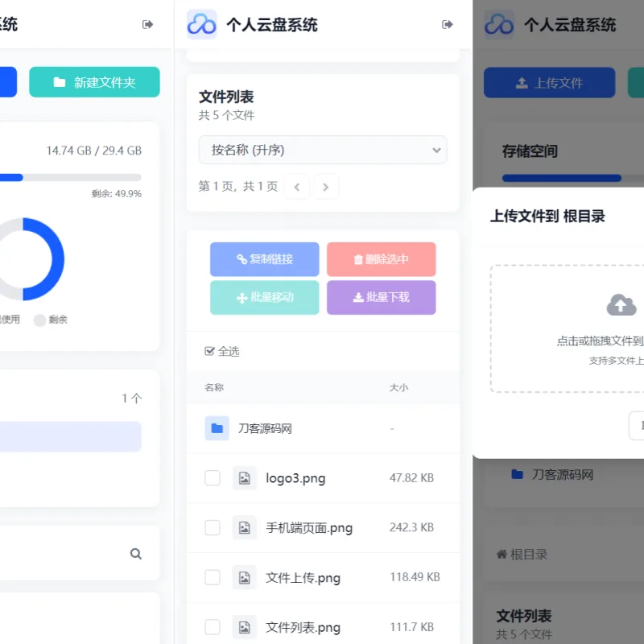
Task: Click the logout icon in the left panel header
Action: 147,24
